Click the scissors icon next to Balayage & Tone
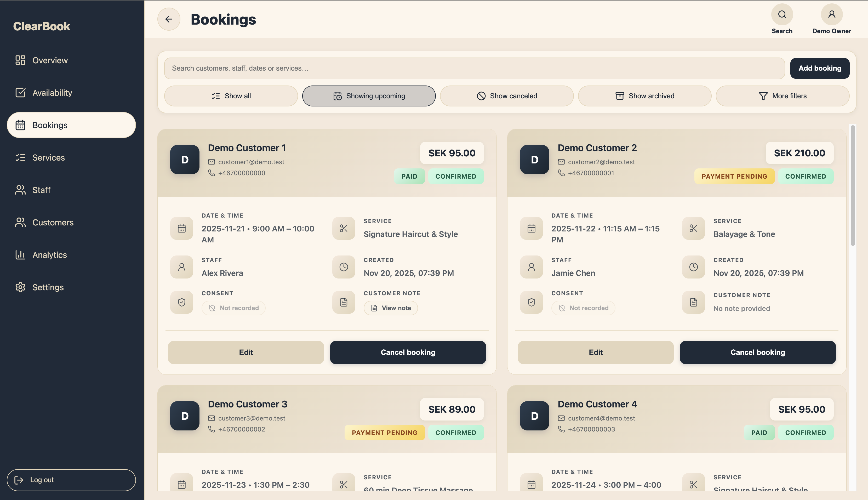The image size is (868, 500). click(693, 228)
